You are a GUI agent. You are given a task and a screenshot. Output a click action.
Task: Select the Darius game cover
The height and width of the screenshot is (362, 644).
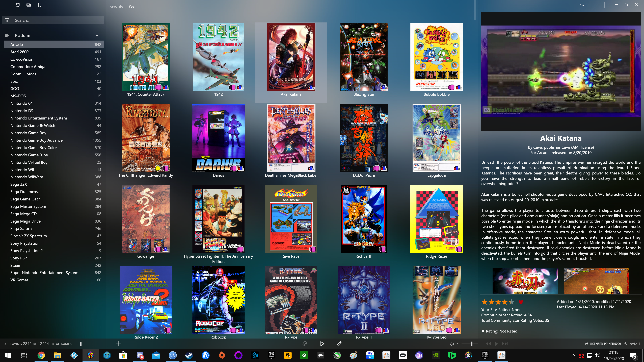(x=218, y=138)
